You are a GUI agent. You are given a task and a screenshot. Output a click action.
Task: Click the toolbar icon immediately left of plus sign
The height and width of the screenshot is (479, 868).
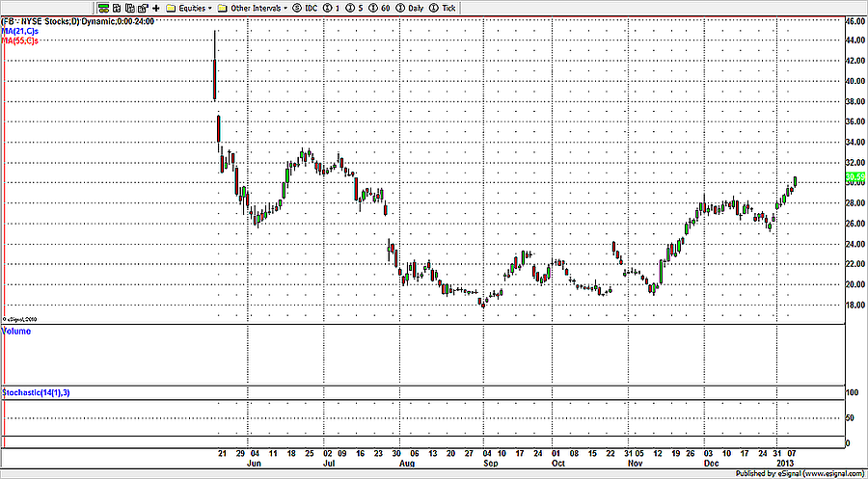[x=142, y=7]
